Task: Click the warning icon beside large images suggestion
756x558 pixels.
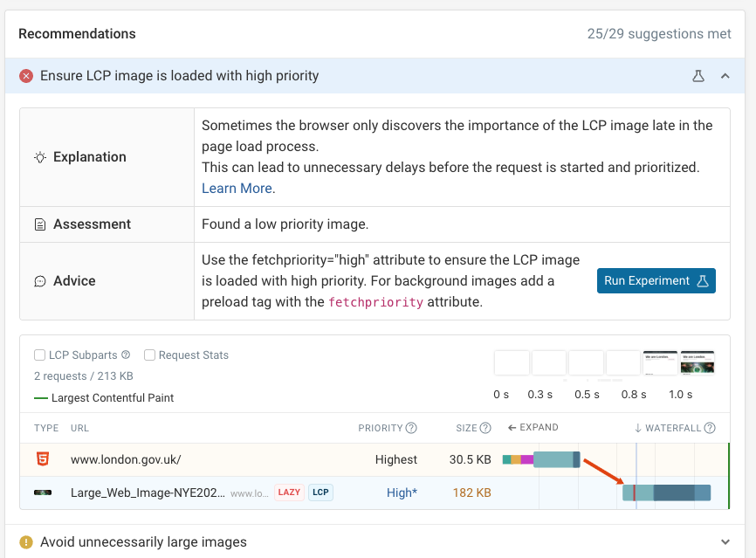Action: 25,541
